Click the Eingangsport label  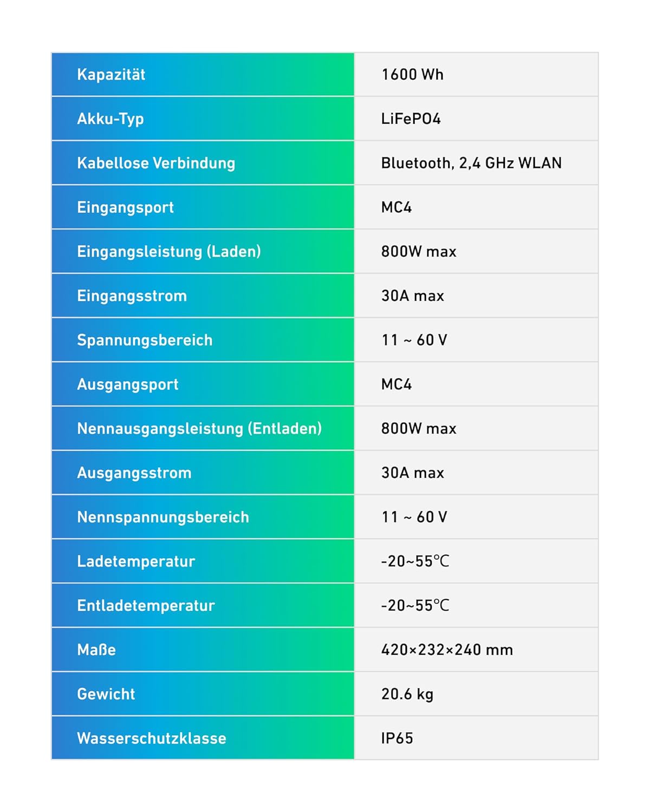[x=125, y=207]
